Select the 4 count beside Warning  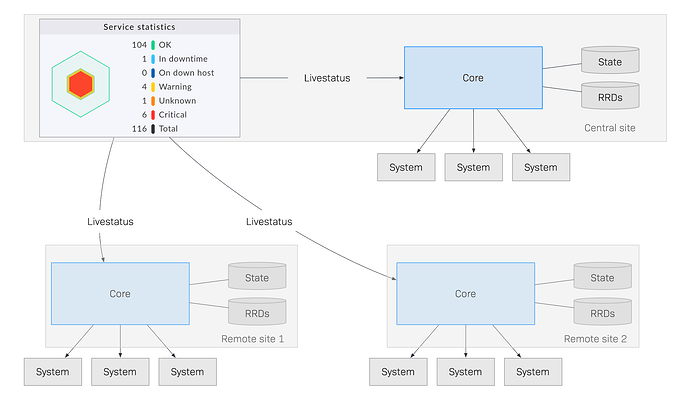(144, 87)
